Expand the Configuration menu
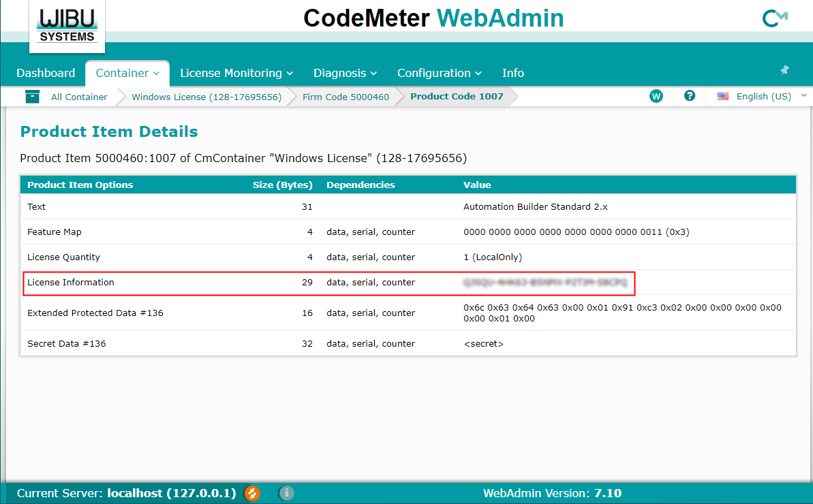 click(x=439, y=73)
